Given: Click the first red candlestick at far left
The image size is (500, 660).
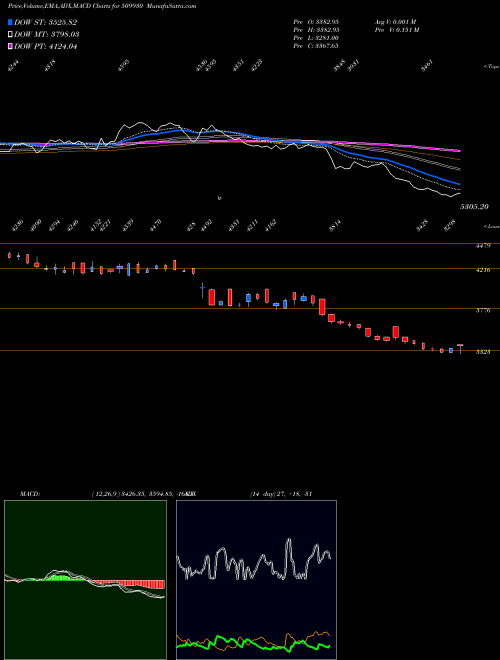Looking at the screenshot, I should tap(9, 255).
